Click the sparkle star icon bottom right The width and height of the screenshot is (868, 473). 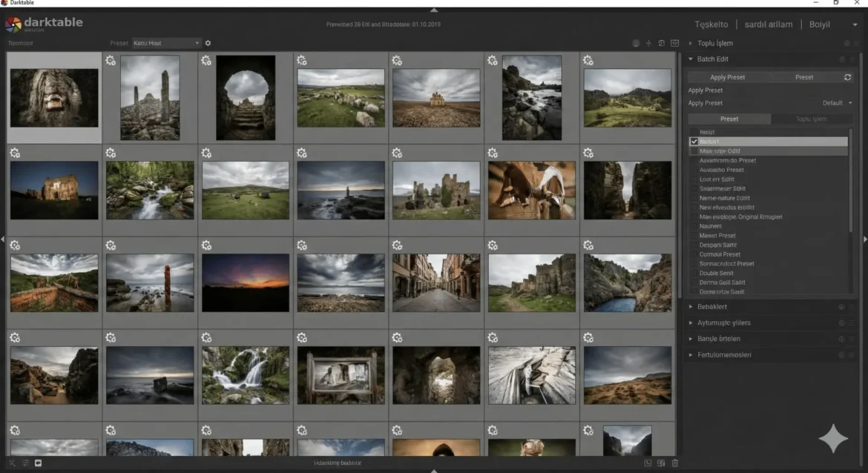tap(833, 438)
